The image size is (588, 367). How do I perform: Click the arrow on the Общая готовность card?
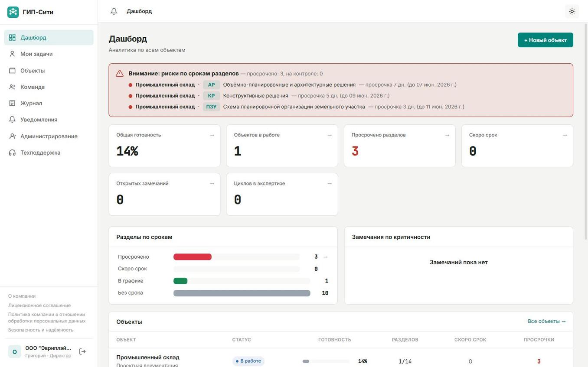click(x=212, y=135)
